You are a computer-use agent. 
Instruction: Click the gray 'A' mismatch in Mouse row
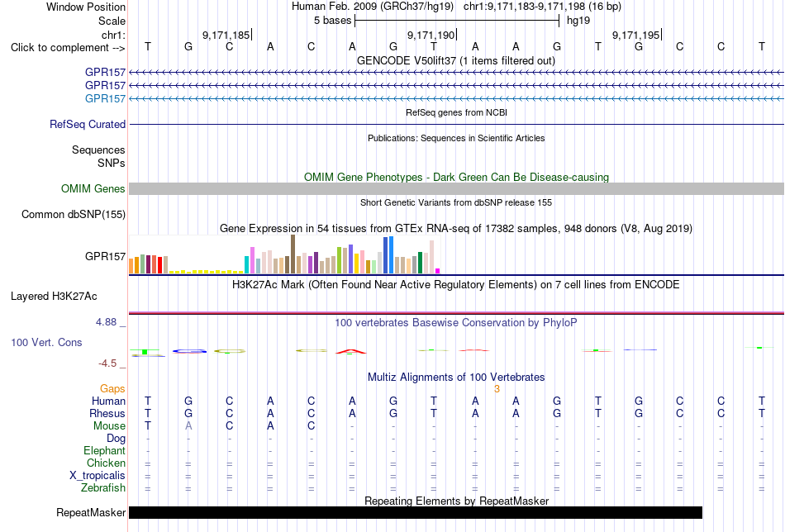pos(188,426)
